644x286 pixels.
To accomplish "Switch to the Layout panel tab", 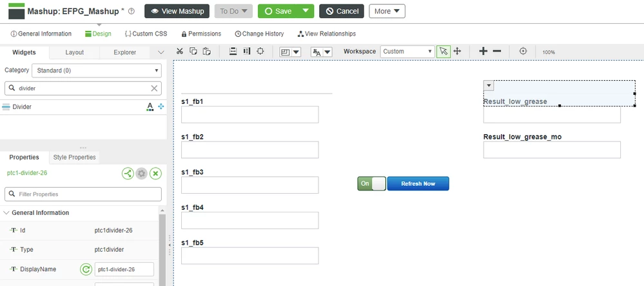I will coord(74,52).
